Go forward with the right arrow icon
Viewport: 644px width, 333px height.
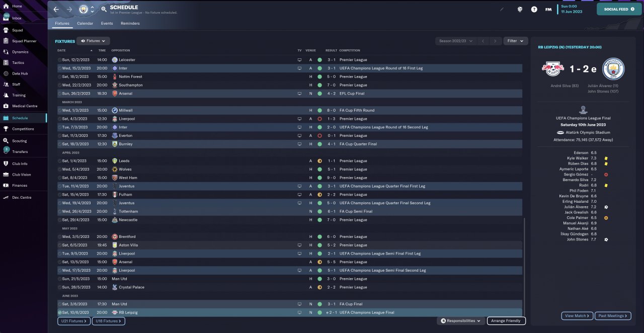pos(69,9)
